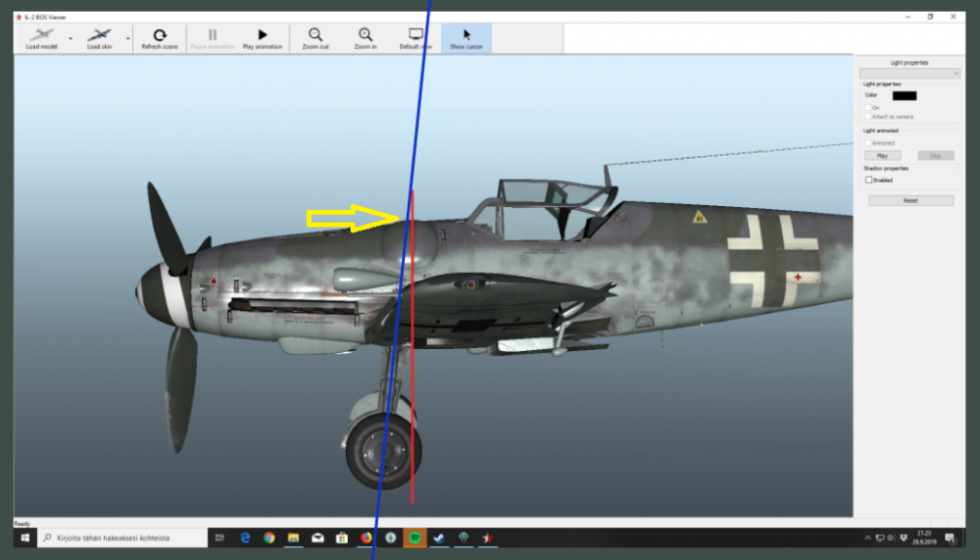Zoom in on the aircraft
The width and height of the screenshot is (980, 560).
(x=366, y=38)
